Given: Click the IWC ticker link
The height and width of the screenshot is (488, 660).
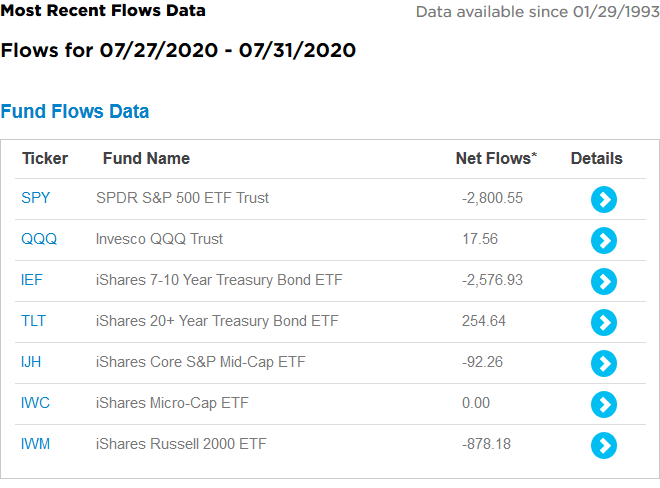Looking at the screenshot, I should coord(35,403).
